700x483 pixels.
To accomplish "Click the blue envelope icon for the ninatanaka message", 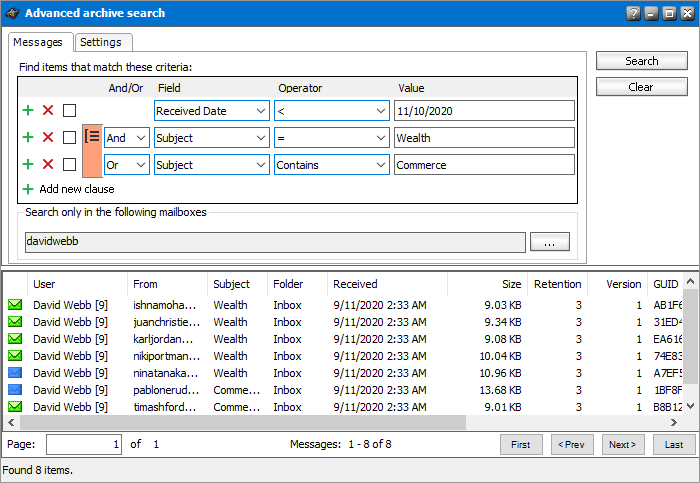I will point(15,373).
